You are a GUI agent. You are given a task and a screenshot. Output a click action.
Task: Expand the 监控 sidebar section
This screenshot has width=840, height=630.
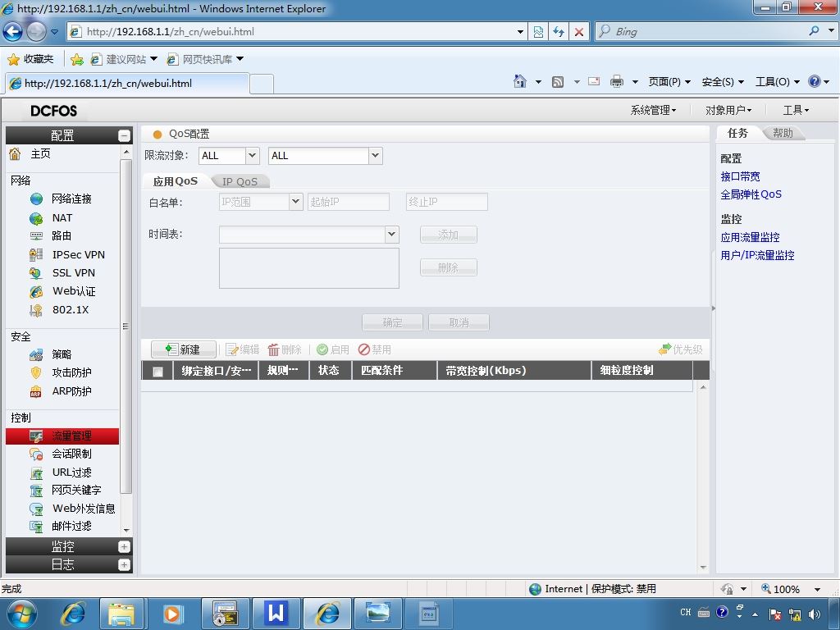[x=125, y=546]
